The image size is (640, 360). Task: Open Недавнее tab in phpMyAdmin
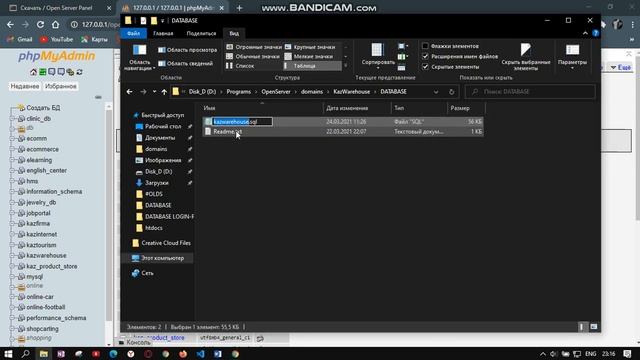point(24,86)
